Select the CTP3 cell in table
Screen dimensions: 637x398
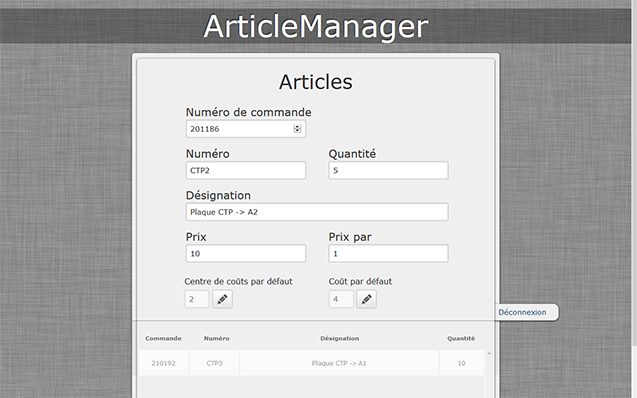click(214, 363)
